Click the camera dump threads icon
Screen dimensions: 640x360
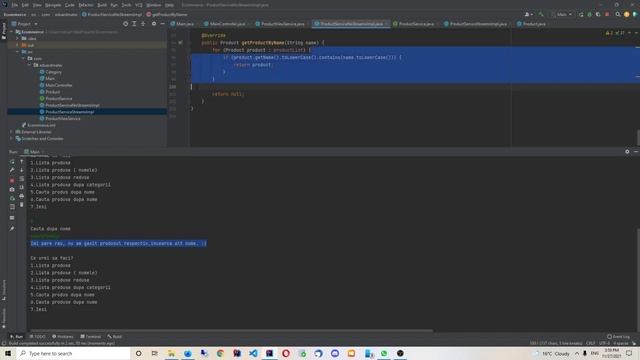point(12,189)
